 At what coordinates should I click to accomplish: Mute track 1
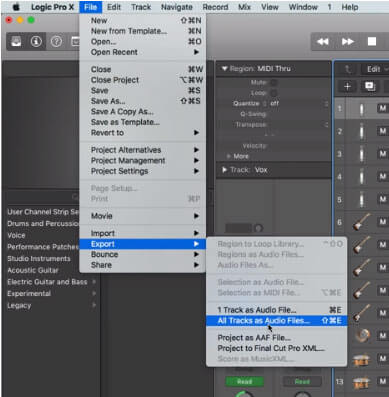383,108
